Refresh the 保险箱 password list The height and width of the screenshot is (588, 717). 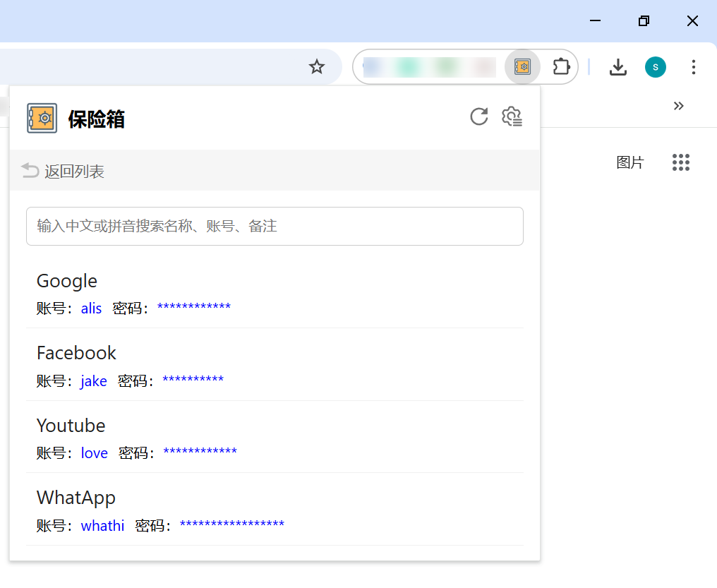click(478, 116)
